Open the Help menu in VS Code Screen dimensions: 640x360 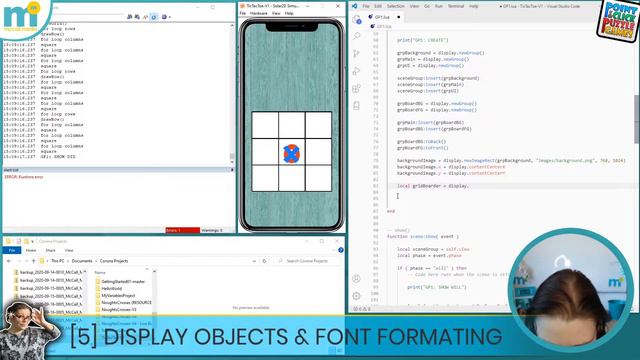coord(473,6)
